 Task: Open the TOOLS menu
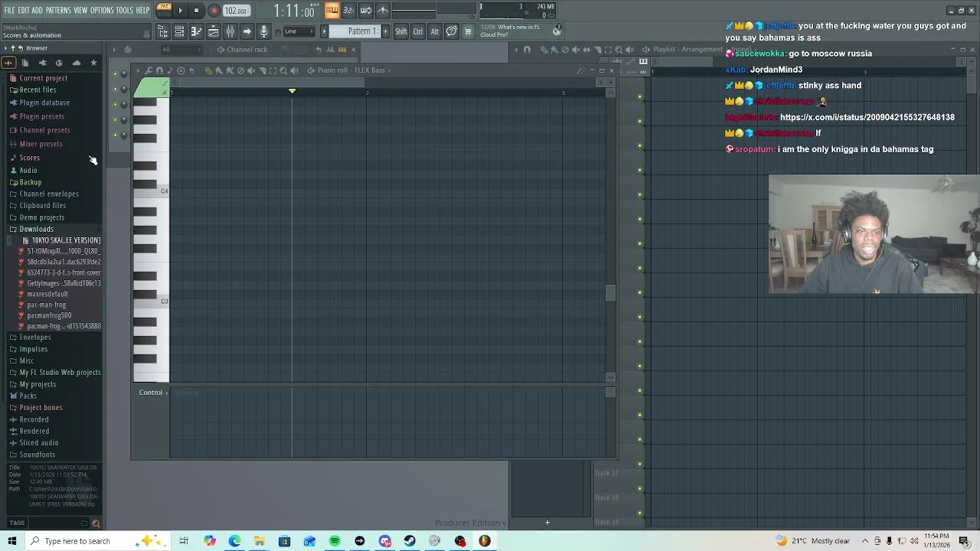tap(125, 10)
